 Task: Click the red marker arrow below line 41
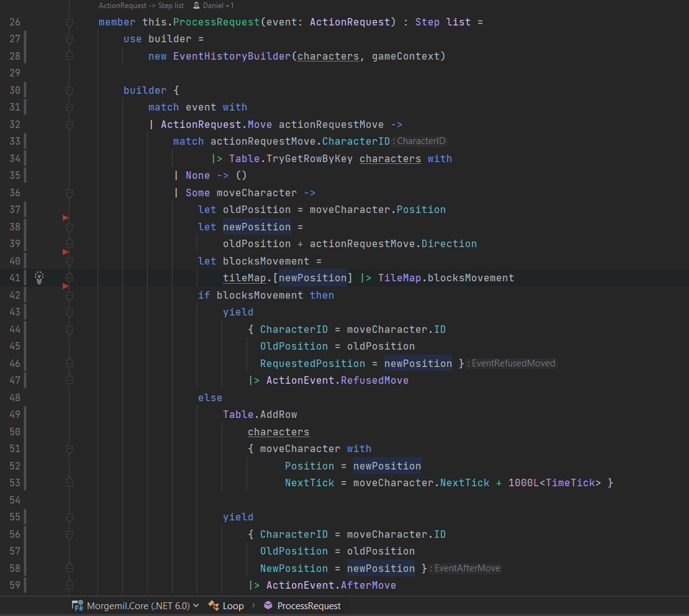click(65, 286)
